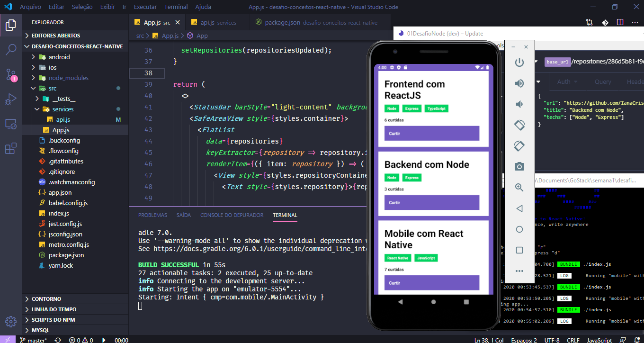Click emulator zoom magnifier button

point(519,188)
